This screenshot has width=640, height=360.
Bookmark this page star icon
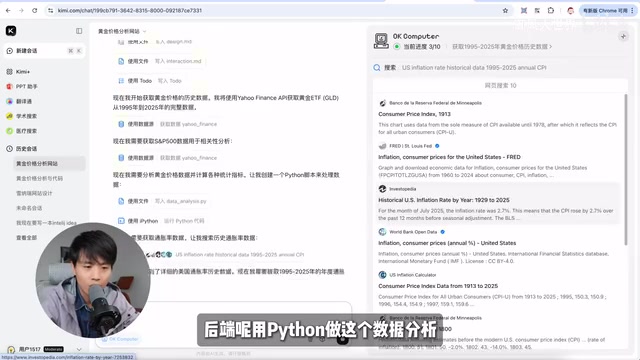tap(505, 11)
